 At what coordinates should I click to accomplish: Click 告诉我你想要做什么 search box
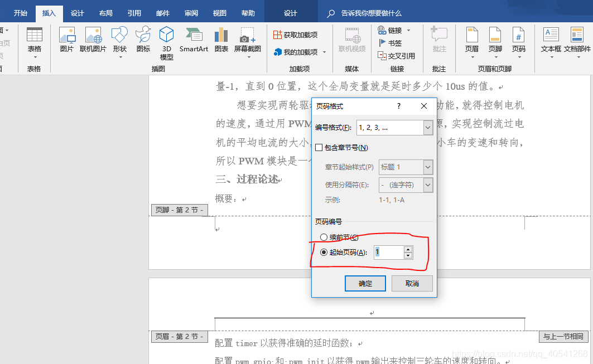click(x=372, y=13)
